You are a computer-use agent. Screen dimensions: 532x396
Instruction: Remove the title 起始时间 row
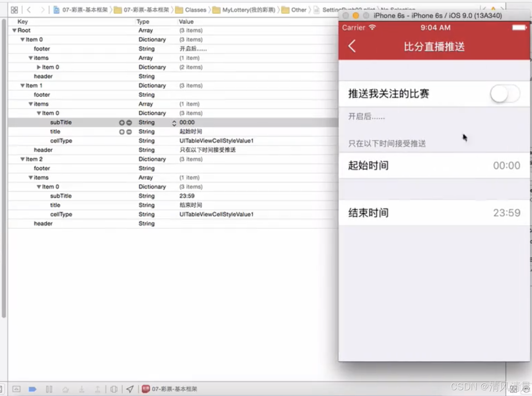point(129,132)
